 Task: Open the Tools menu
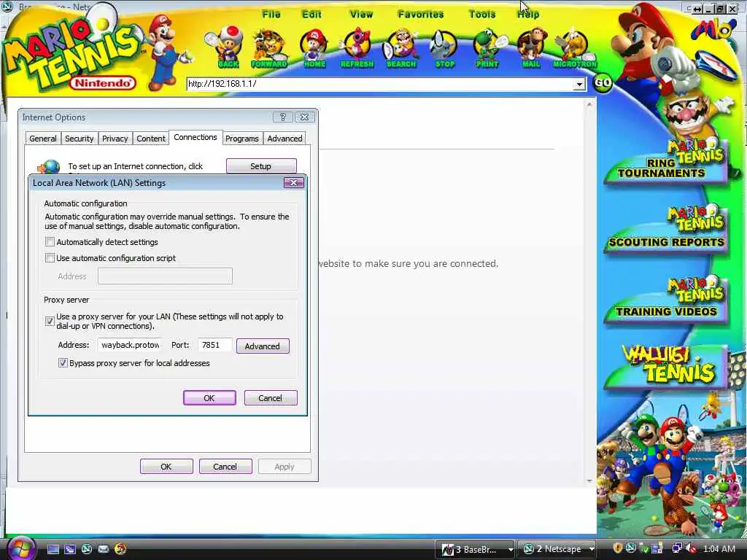click(482, 15)
